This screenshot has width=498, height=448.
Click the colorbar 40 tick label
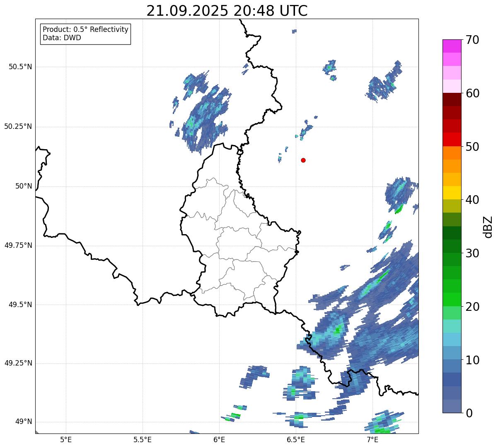pyautogui.click(x=472, y=200)
